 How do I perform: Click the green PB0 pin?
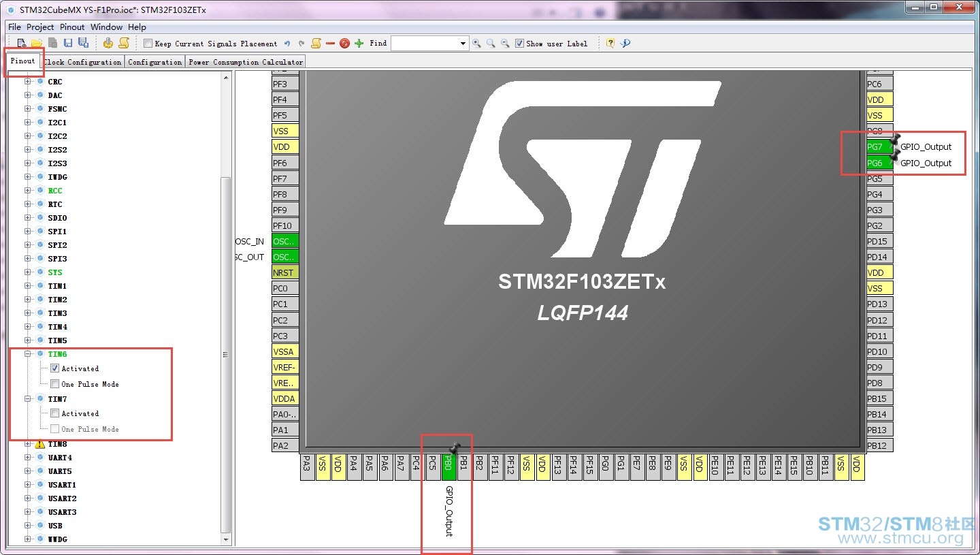pos(448,466)
